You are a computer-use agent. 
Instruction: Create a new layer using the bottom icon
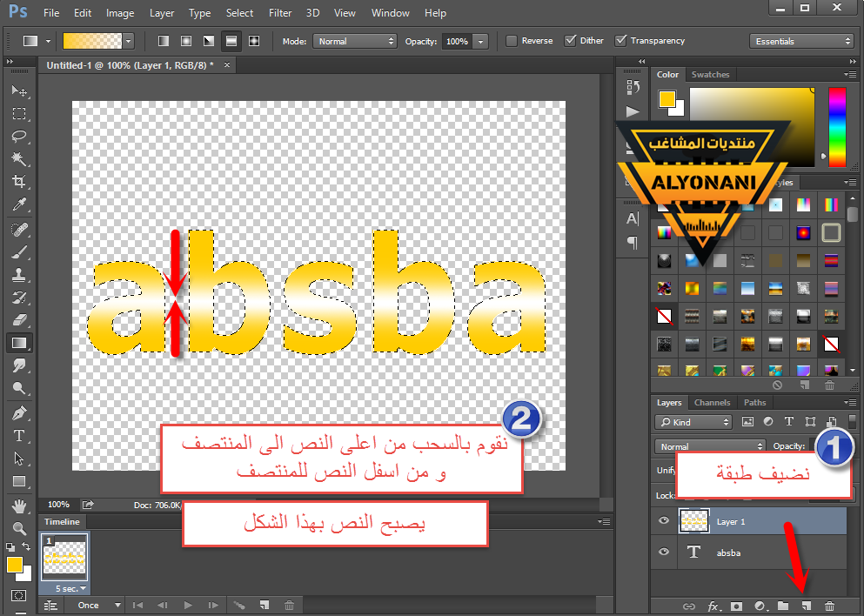(x=807, y=606)
